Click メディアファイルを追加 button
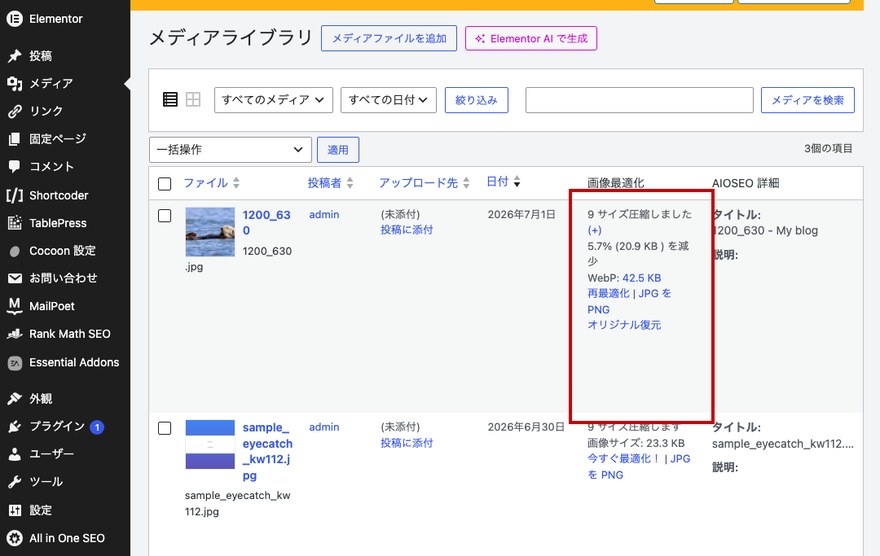880x556 pixels. click(x=389, y=38)
